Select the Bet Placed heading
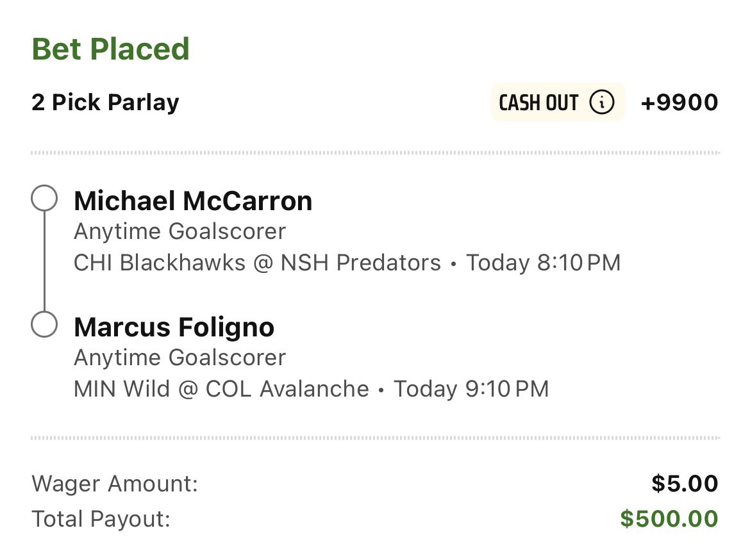This screenshot has height=560, width=750. (111, 49)
